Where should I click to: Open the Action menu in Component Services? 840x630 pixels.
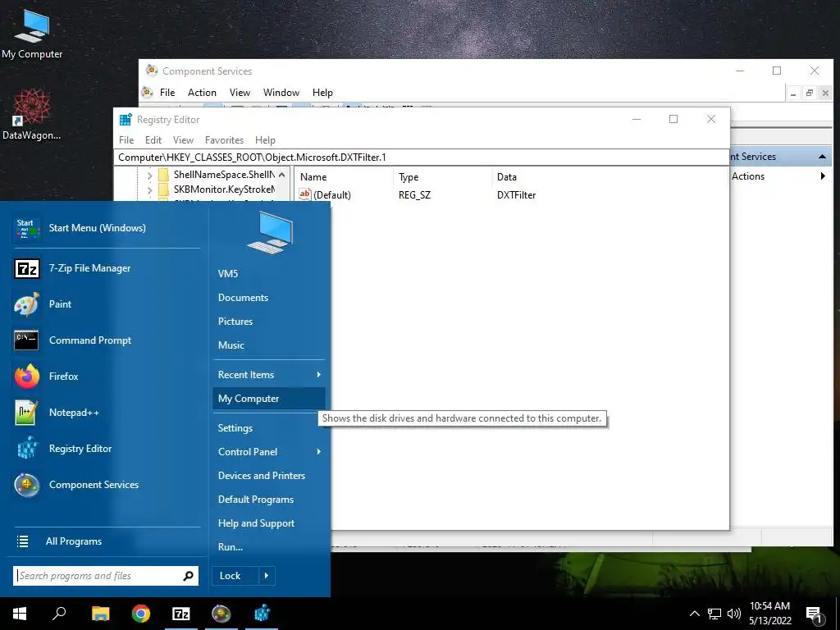tap(202, 92)
